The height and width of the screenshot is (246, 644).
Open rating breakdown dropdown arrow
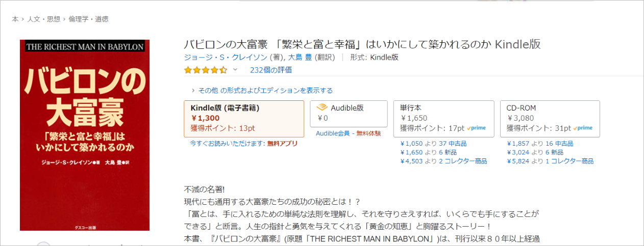click(x=235, y=69)
